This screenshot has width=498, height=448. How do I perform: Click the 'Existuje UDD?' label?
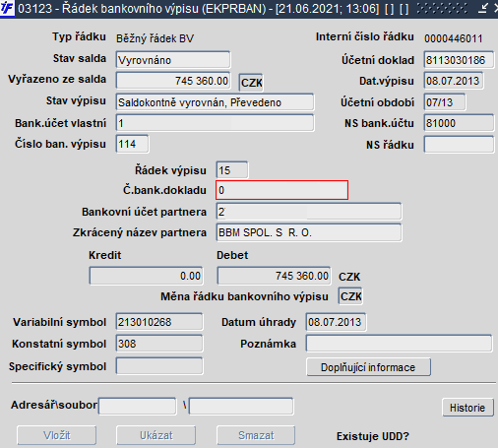tap(373, 436)
